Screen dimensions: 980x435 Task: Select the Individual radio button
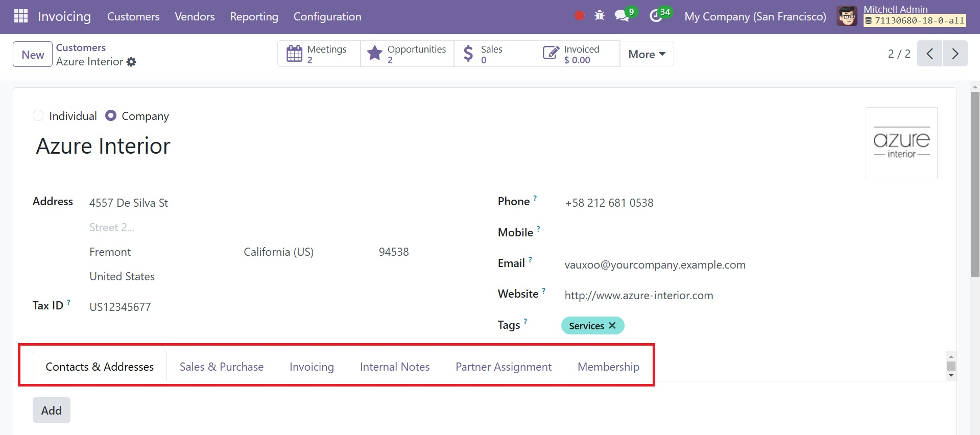38,116
